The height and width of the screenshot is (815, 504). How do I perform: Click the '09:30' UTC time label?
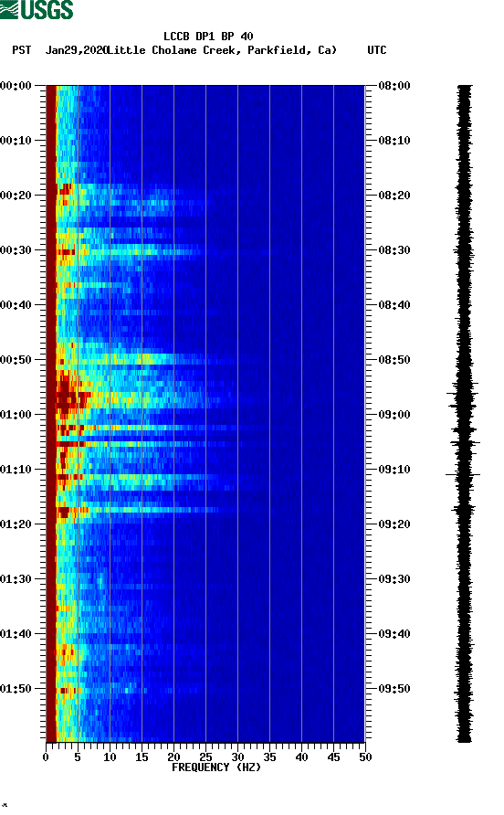[x=394, y=579]
